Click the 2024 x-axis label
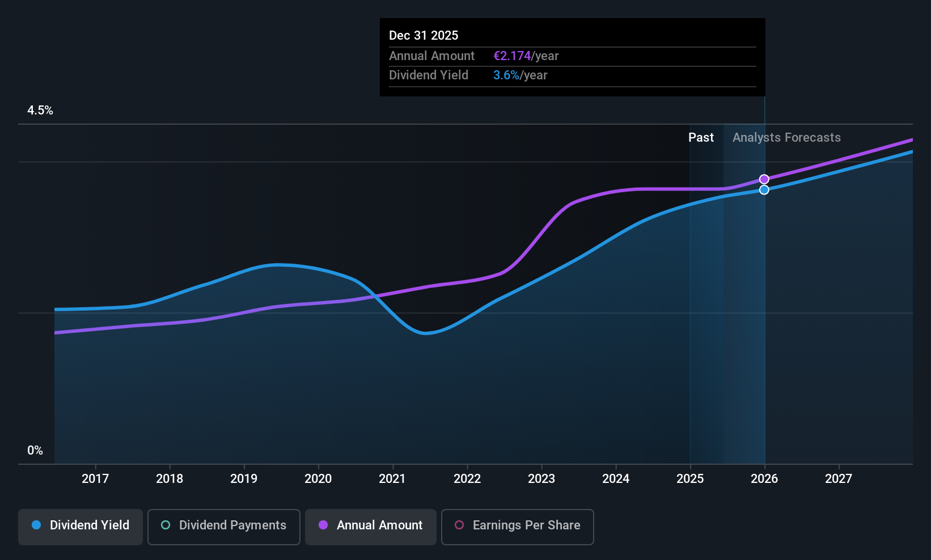The width and height of the screenshot is (931, 560). pyautogui.click(x=616, y=479)
